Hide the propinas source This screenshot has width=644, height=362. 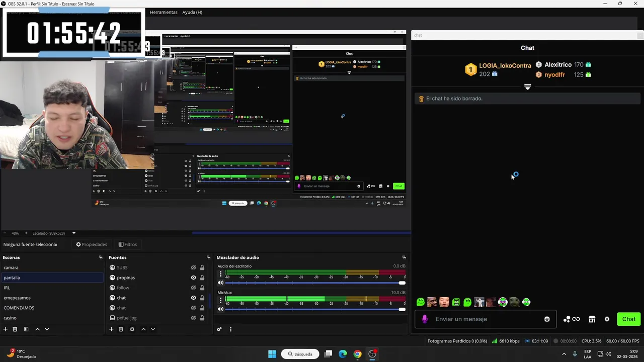(x=193, y=278)
